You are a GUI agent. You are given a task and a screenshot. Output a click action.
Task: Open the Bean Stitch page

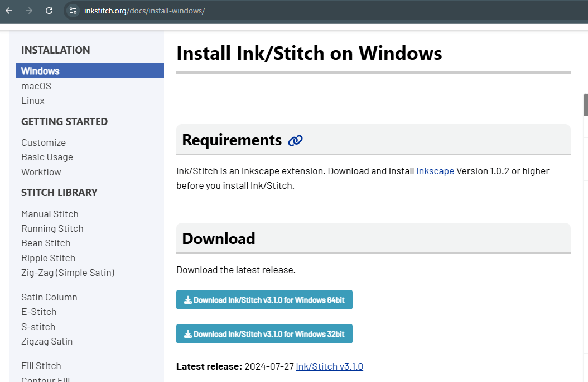(46, 243)
